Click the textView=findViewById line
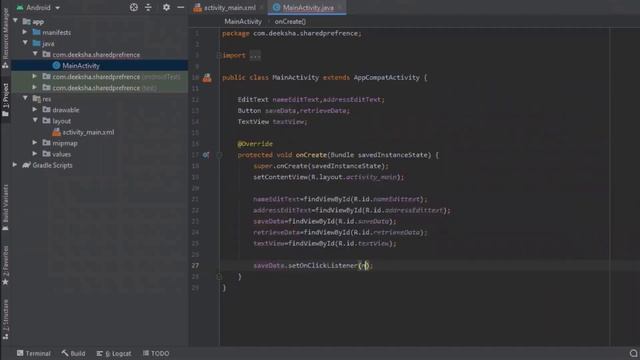 pos(325,244)
